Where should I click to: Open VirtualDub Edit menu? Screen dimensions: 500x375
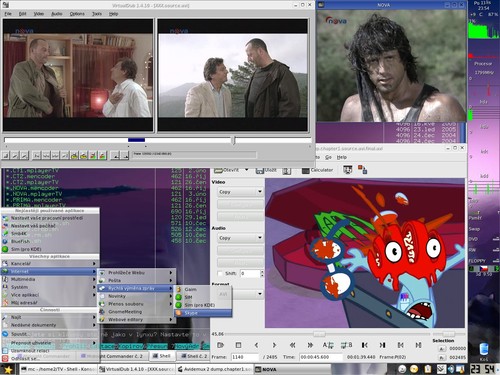click(x=22, y=14)
